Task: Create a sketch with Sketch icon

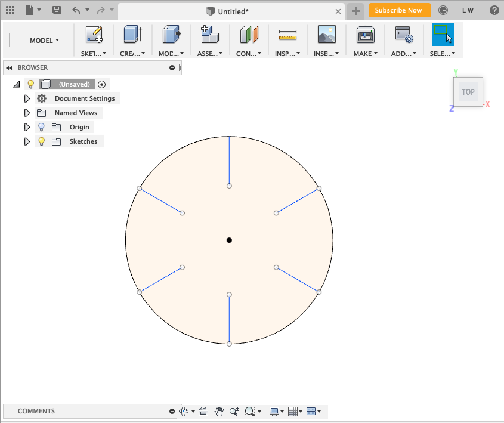Action: (x=94, y=35)
